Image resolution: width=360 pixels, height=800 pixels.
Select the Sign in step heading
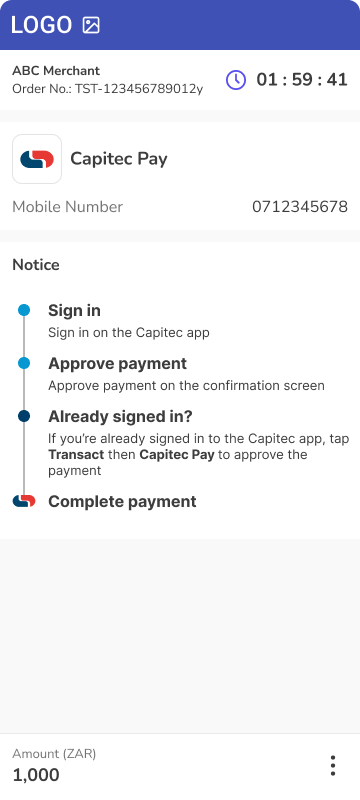pos(74,311)
